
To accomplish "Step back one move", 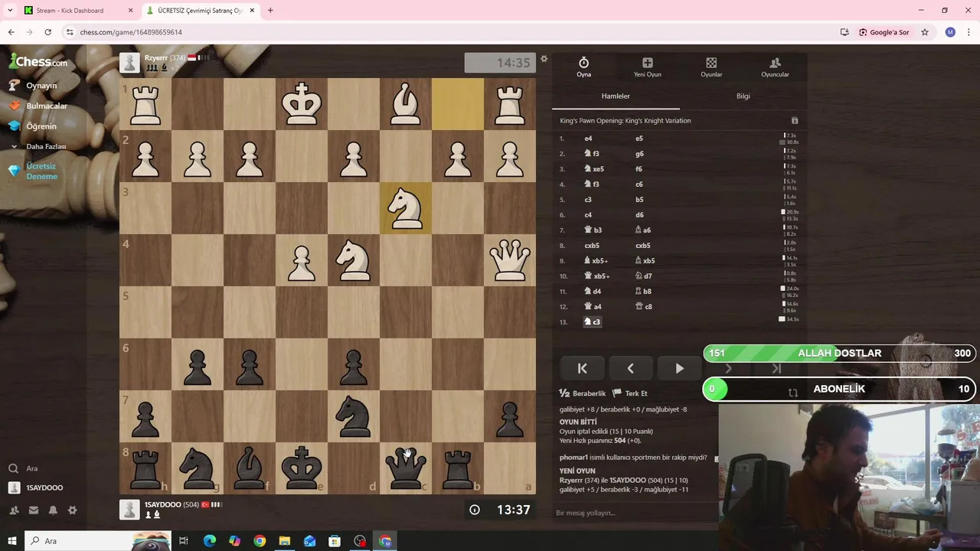I will (630, 369).
